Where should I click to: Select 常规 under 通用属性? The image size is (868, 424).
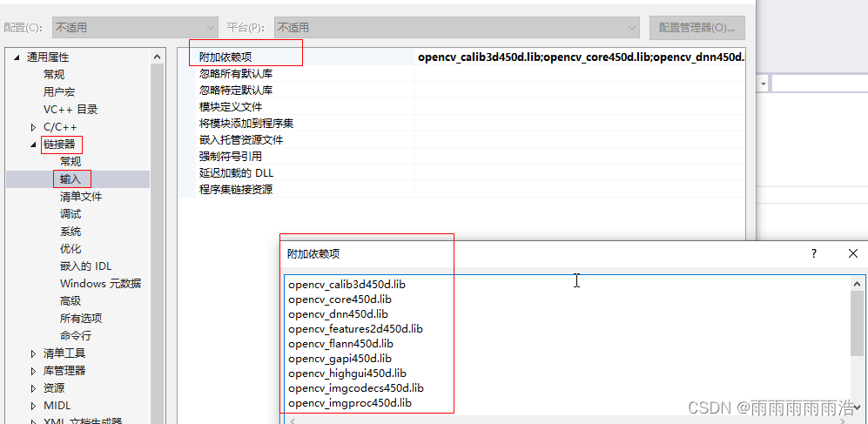click(54, 75)
